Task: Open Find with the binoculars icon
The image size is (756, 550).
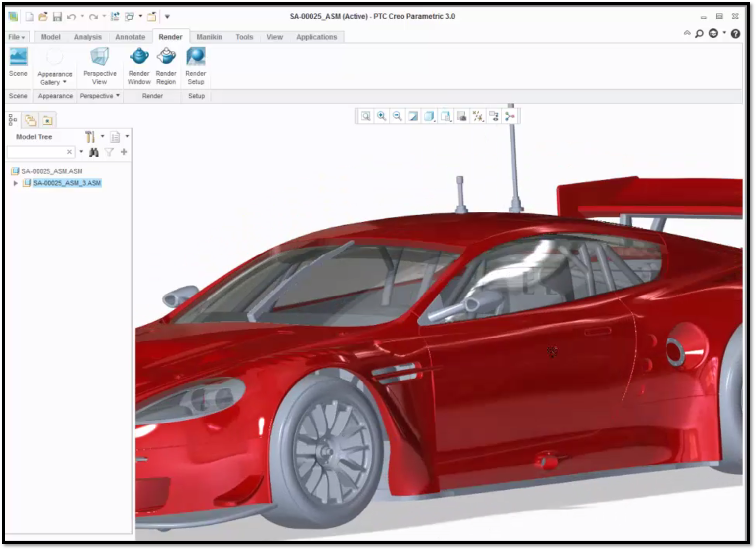Action: [x=93, y=152]
